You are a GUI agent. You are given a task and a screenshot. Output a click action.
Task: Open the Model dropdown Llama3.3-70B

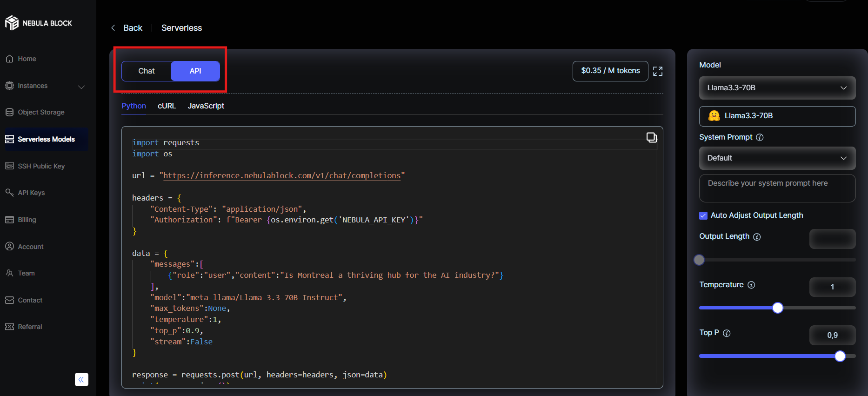click(777, 88)
